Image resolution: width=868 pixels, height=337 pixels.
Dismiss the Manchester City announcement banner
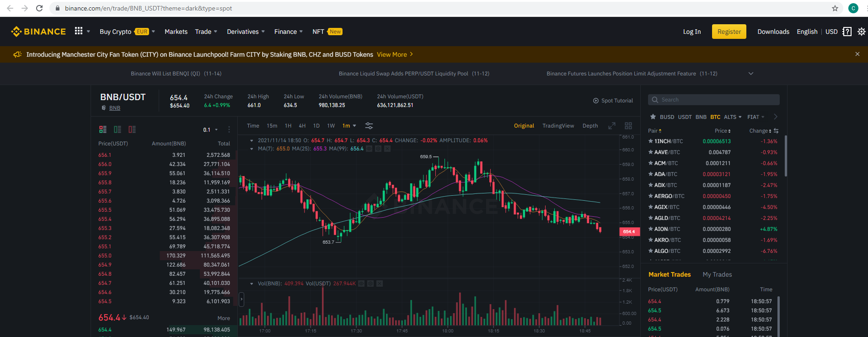(x=857, y=54)
